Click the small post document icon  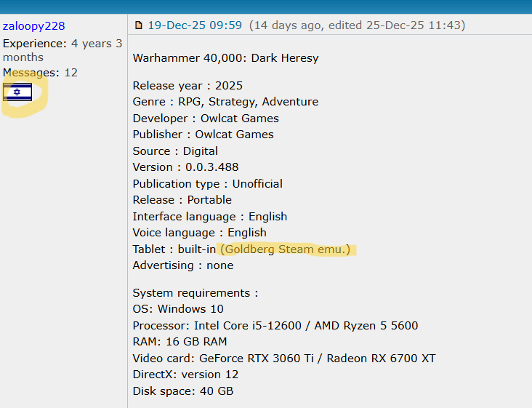[x=138, y=25]
